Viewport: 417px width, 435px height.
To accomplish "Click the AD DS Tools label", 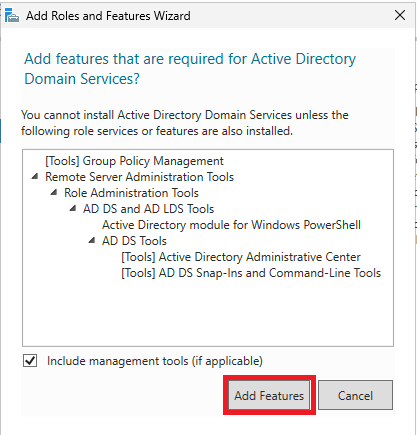I will [134, 241].
